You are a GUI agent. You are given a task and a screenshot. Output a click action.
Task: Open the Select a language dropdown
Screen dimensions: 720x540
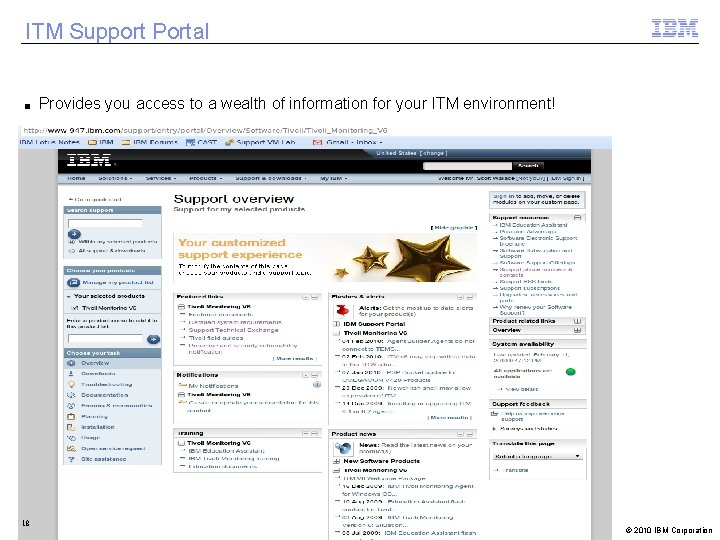(x=537, y=456)
